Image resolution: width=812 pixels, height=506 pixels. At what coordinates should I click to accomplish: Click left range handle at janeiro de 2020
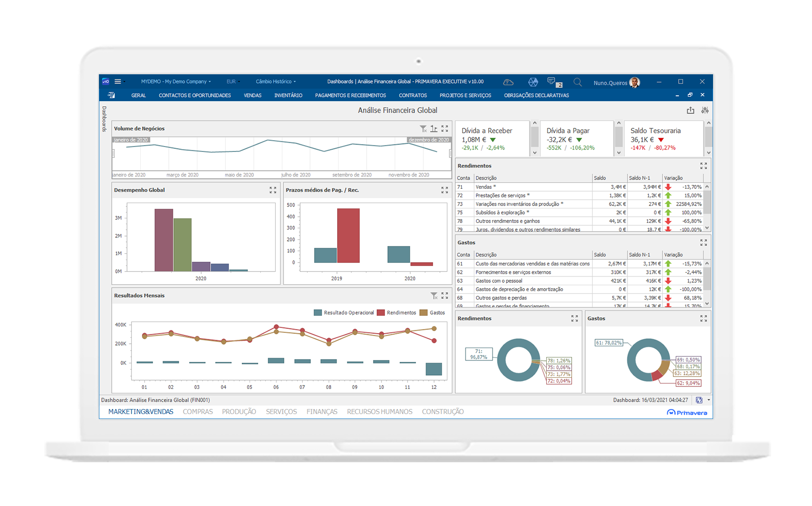coord(114,154)
